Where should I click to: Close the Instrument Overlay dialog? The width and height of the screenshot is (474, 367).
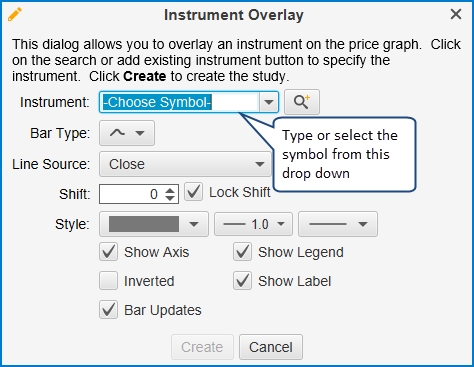456,14
